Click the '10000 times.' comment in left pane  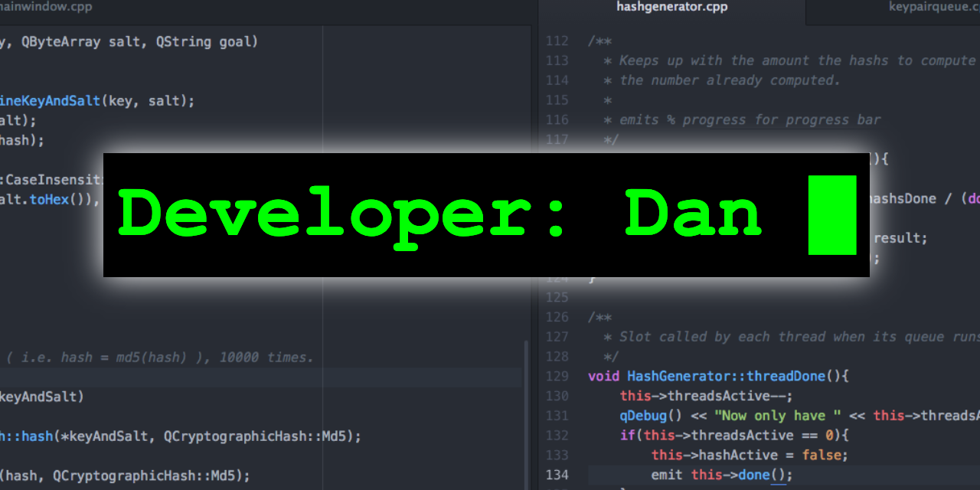click(x=266, y=357)
